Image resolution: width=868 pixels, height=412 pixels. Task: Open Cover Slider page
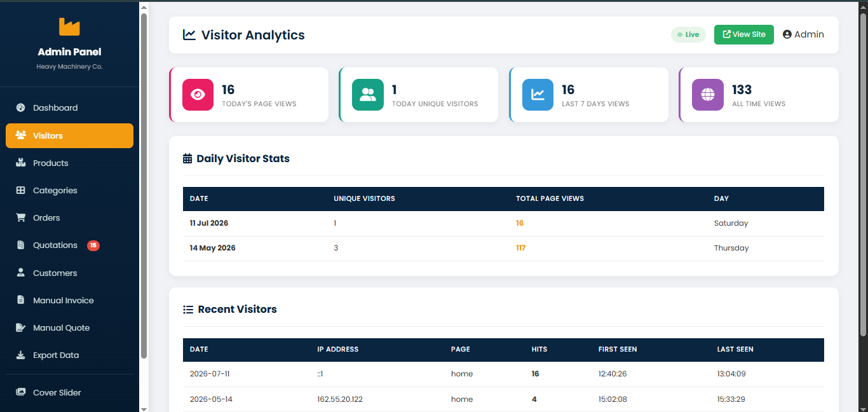69,392
